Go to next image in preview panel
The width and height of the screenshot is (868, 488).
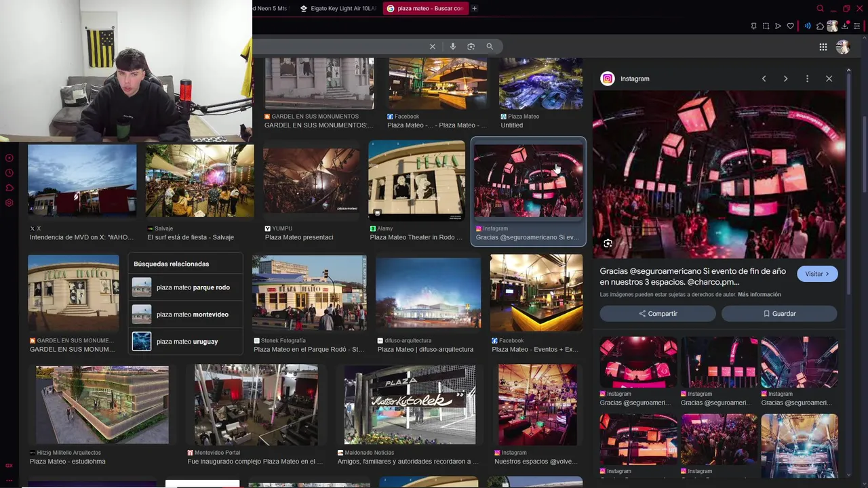pos(785,79)
